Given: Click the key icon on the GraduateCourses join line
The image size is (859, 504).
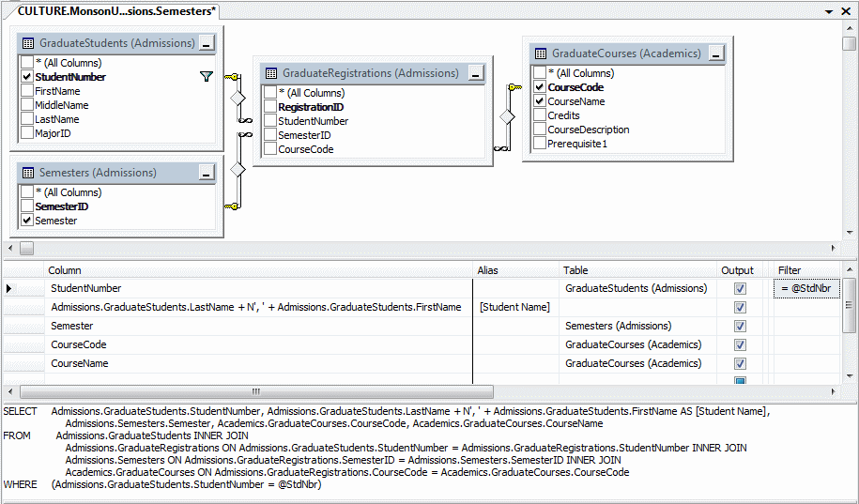Looking at the screenshot, I should coord(514,87).
